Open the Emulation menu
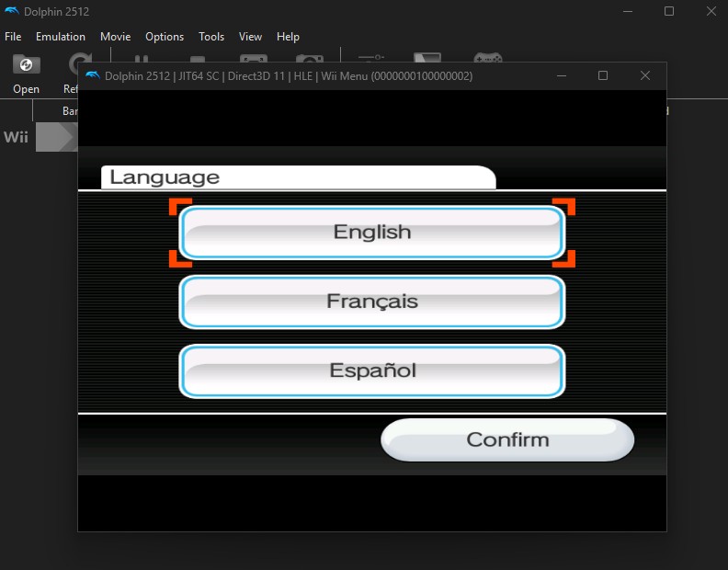 [x=61, y=37]
